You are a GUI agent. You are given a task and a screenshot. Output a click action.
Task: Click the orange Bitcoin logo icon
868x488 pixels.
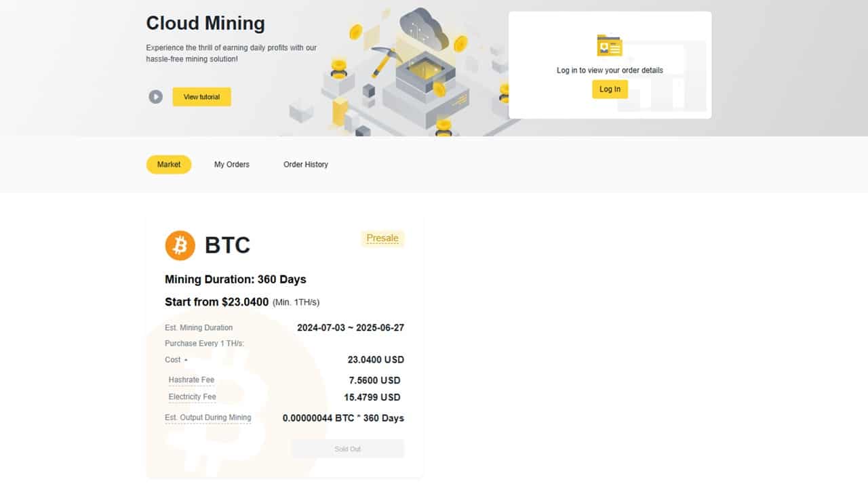(x=180, y=245)
